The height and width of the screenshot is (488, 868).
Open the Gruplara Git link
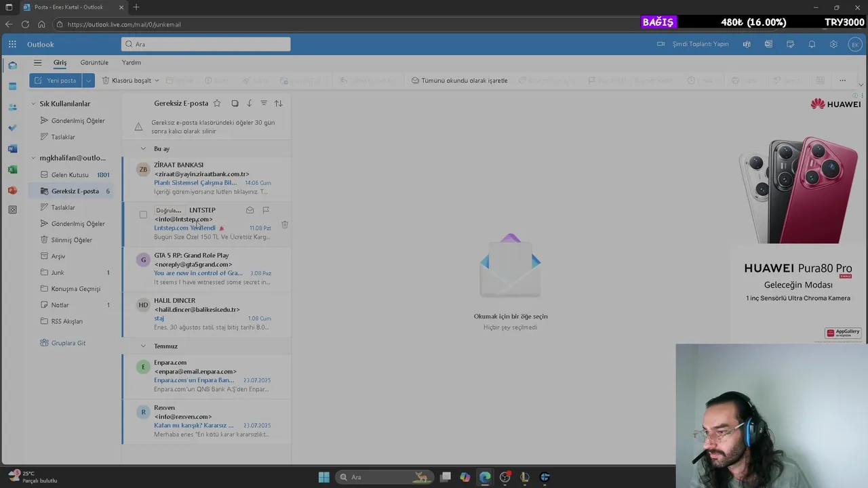[x=68, y=343]
